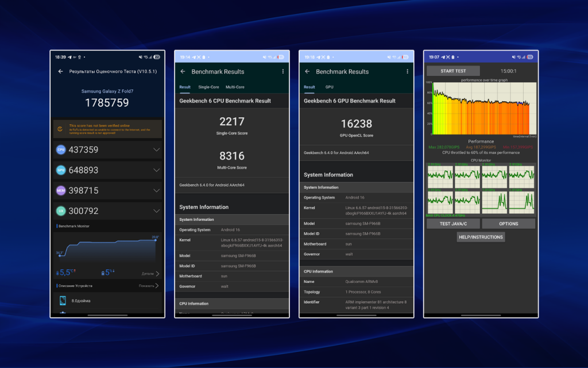Viewport: 588px width, 368px height.
Task: Click HELP/INSTRUCTIONS button
Action: click(x=481, y=237)
